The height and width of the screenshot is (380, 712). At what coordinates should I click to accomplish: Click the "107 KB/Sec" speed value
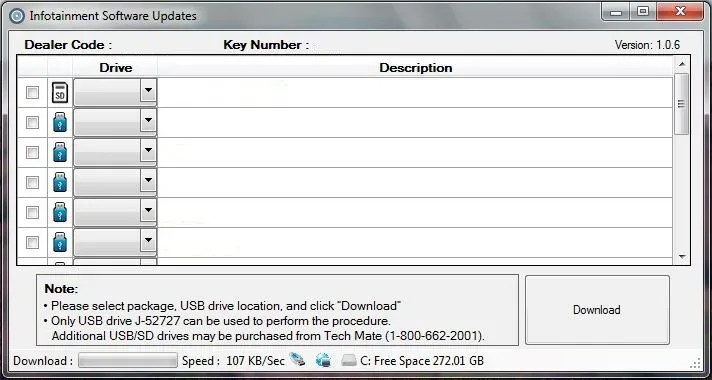pos(256,361)
